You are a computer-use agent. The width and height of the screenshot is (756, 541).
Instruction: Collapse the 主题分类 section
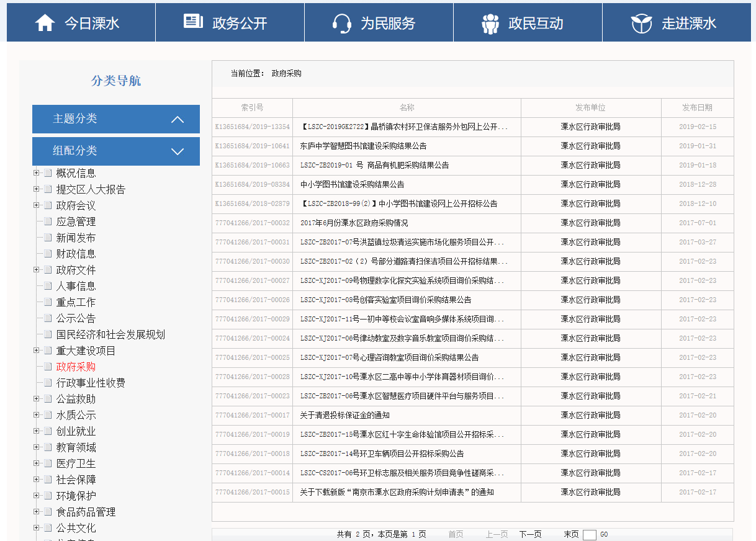tap(178, 119)
